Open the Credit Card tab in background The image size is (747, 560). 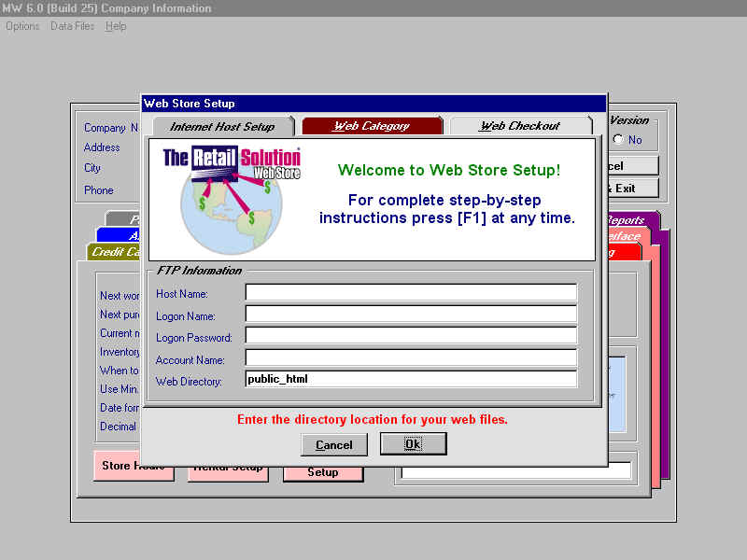coord(114,252)
